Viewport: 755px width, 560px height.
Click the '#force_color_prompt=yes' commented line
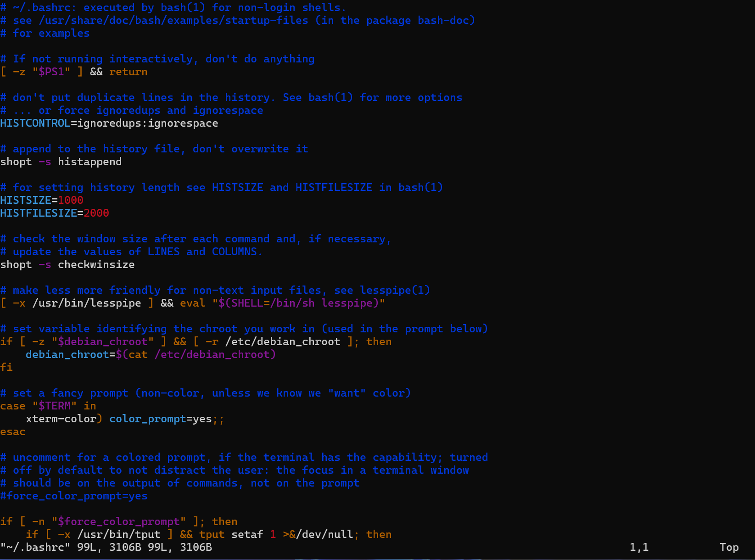coord(74,496)
